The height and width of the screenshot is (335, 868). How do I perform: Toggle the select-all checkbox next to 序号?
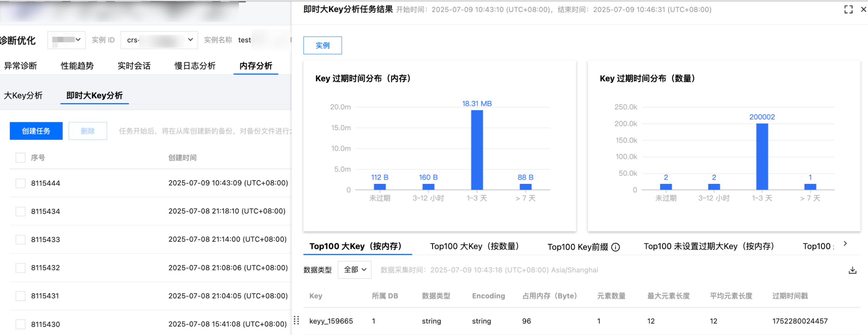pyautogui.click(x=20, y=157)
